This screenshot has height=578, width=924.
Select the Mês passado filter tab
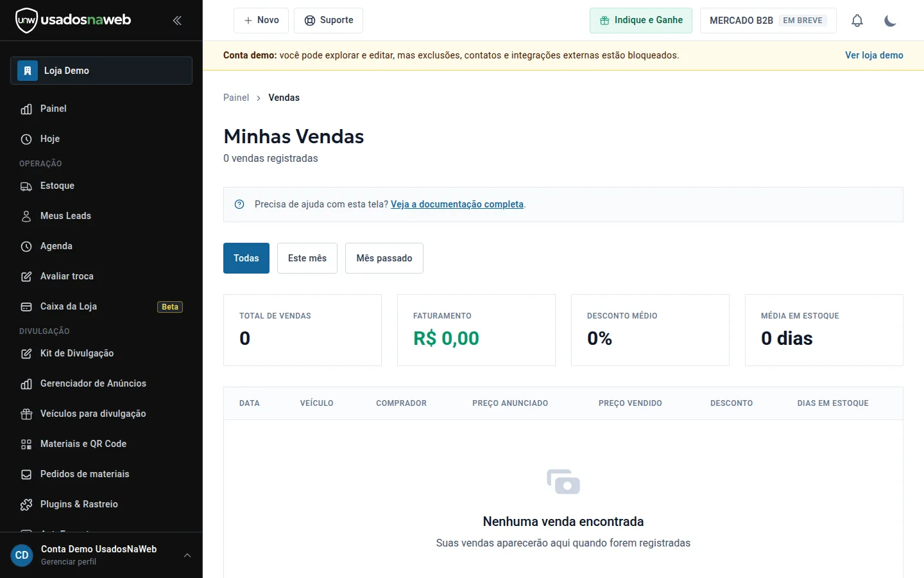[384, 258]
